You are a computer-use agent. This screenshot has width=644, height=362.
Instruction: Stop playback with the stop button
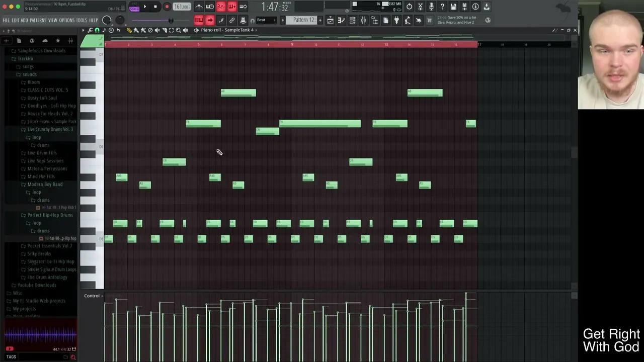click(155, 7)
